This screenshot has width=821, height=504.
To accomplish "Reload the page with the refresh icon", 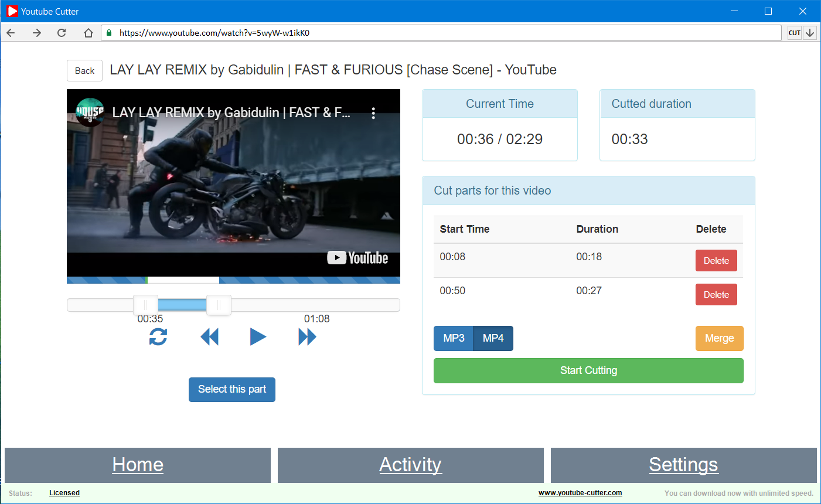I will coord(62,33).
